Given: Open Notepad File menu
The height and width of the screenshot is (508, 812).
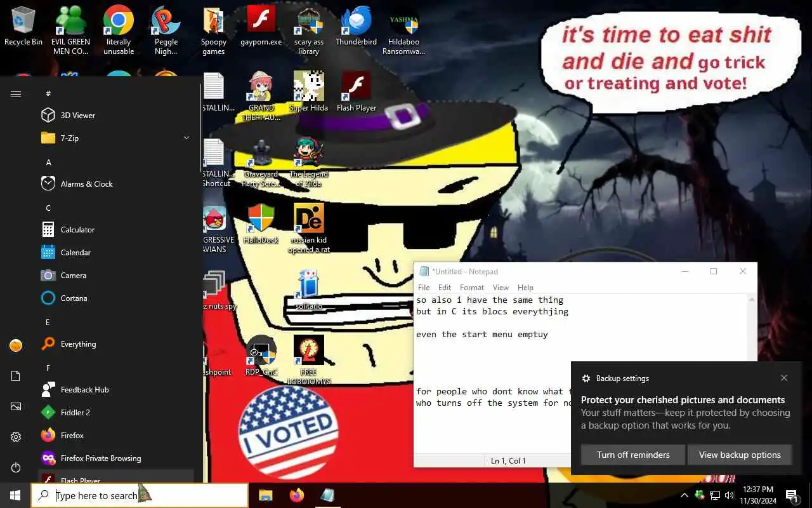Looking at the screenshot, I should click(424, 287).
